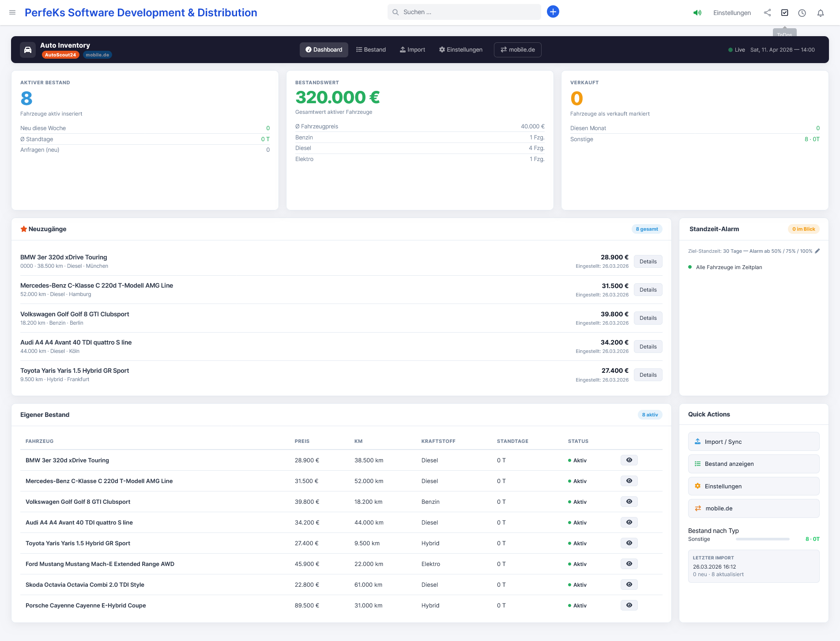Click Import / Sync quick action
The height and width of the screenshot is (641, 840).
(753, 442)
